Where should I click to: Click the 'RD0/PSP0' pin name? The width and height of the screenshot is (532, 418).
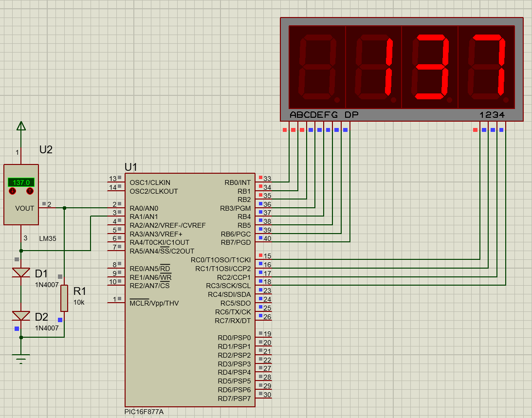click(x=234, y=338)
